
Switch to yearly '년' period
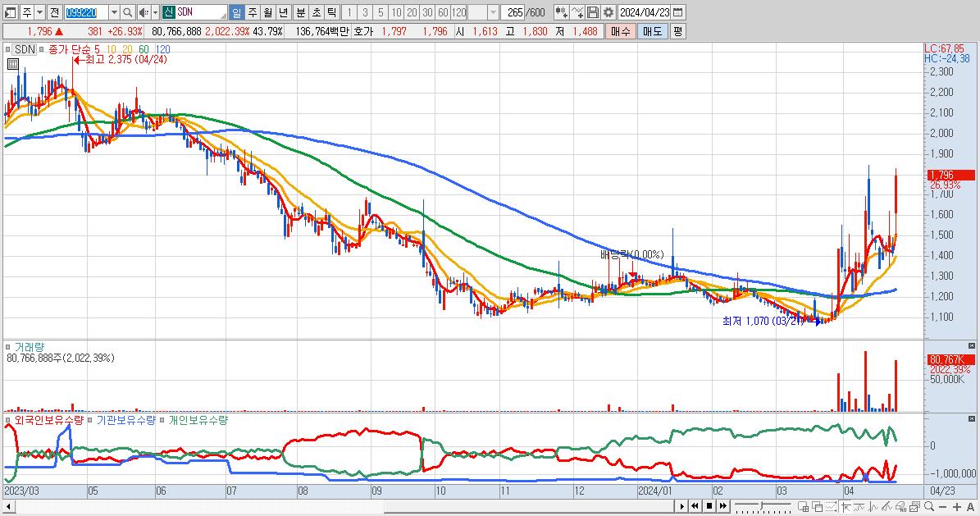(x=283, y=11)
